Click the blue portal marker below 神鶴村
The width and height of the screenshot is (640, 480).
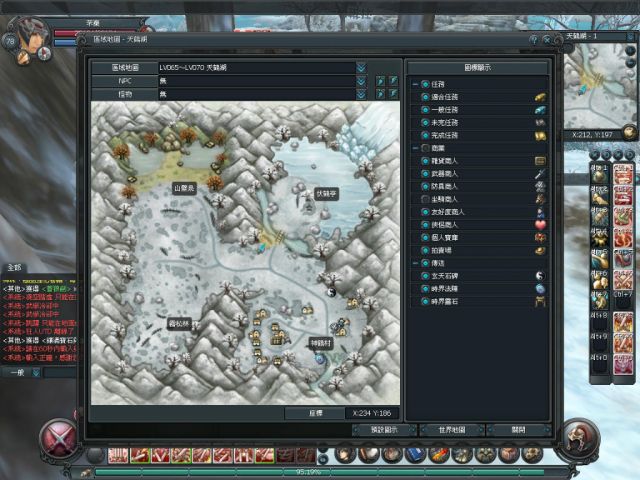point(320,359)
